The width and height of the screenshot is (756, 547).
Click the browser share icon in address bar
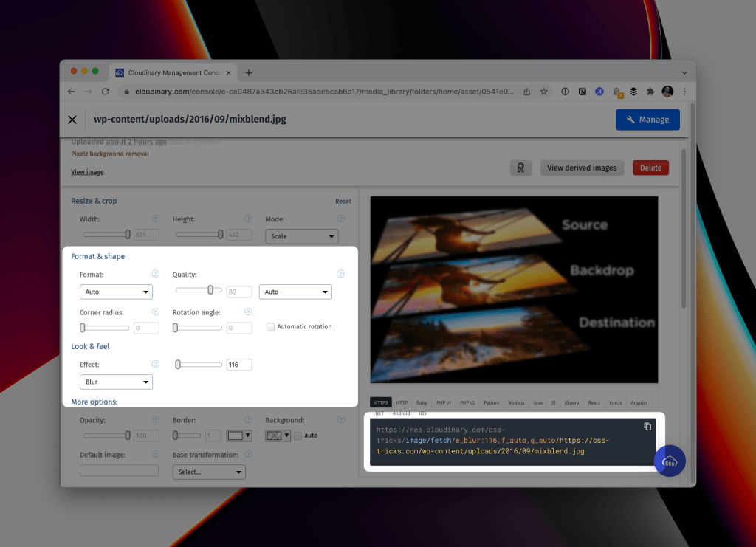click(x=527, y=92)
